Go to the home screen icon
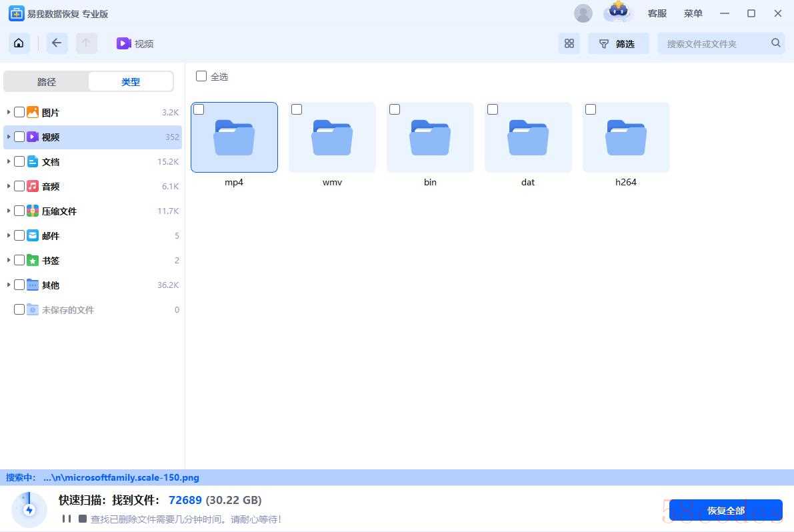Image resolution: width=794 pixels, height=532 pixels. tap(19, 43)
